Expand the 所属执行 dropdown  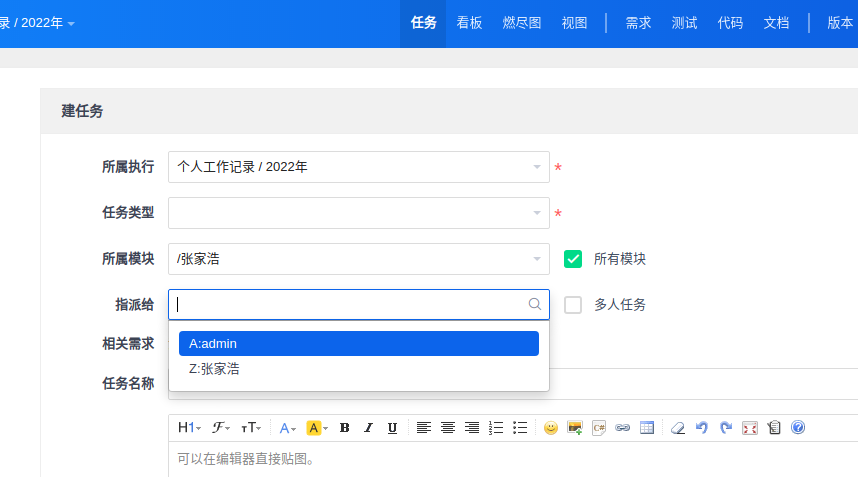click(358, 167)
